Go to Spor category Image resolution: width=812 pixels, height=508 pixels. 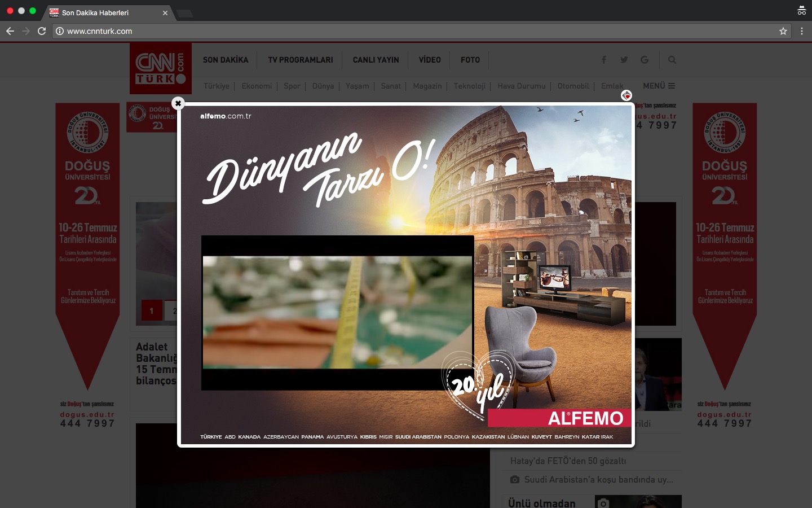292,86
